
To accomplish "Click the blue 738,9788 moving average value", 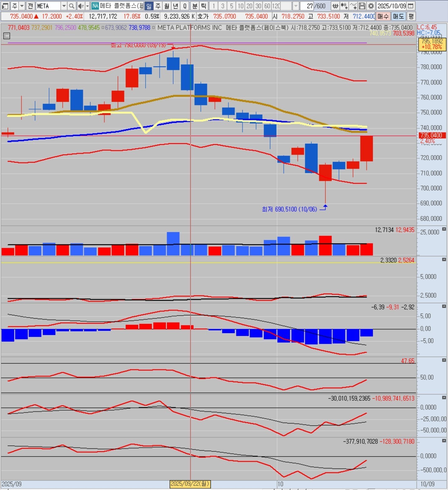I will pos(139,27).
